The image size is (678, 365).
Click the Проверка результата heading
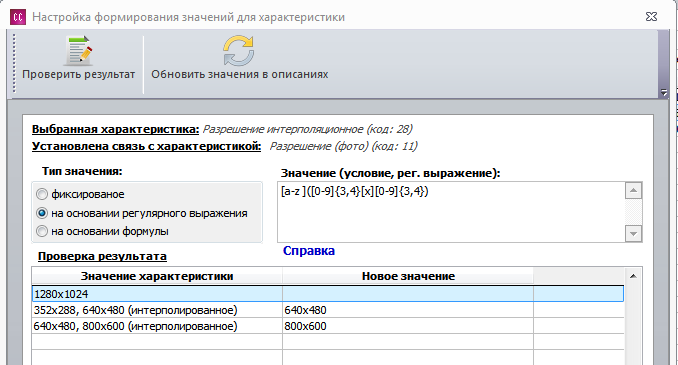[x=102, y=256]
